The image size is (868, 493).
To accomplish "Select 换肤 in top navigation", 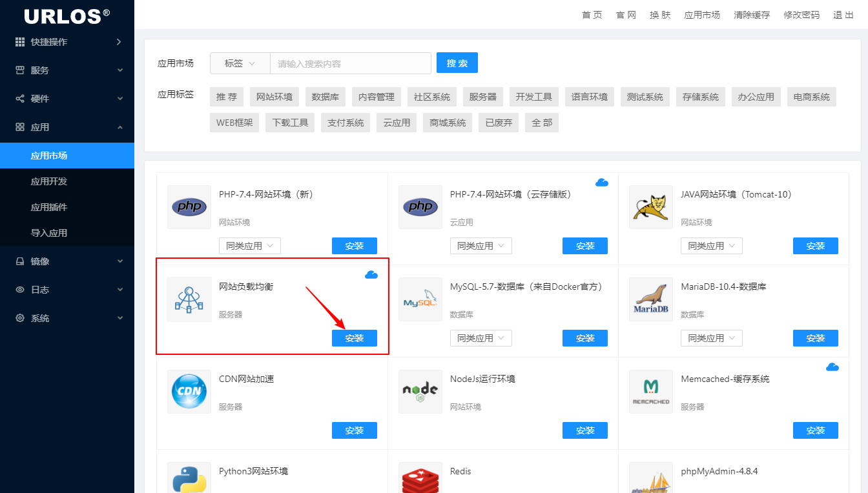I will click(x=660, y=15).
